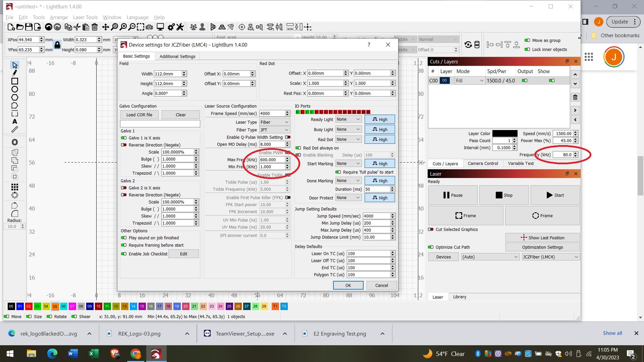Click the black Layer Color swatch
Viewport: 644px width, 362px height.
click(505, 133)
